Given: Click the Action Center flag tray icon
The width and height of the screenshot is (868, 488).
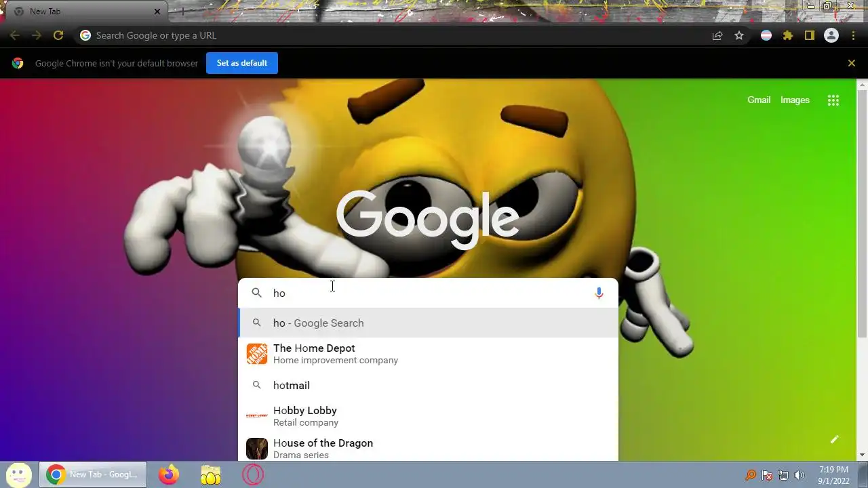Looking at the screenshot, I should pyautogui.click(x=767, y=475).
